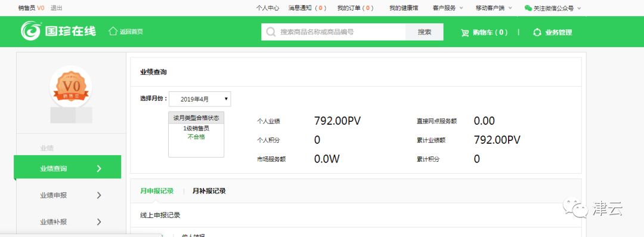The image size is (644, 237).
Task: Click the V0 salesperson badge avatar
Action: 71,87
